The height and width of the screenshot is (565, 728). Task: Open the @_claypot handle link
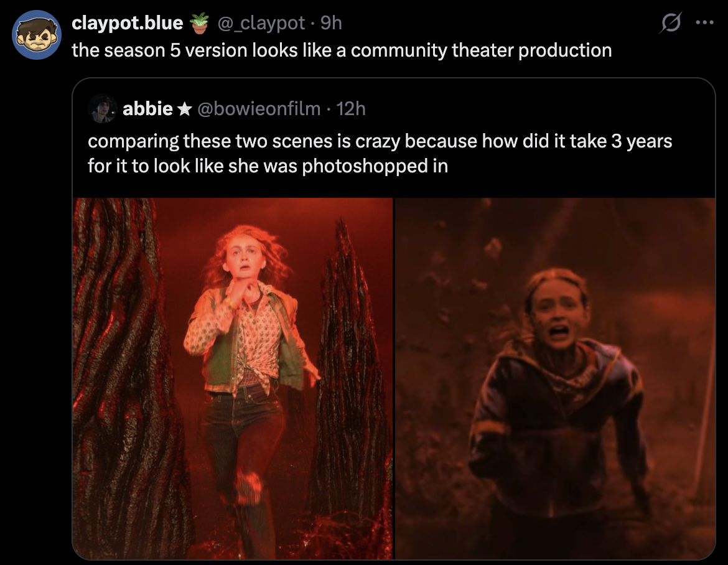tap(261, 23)
